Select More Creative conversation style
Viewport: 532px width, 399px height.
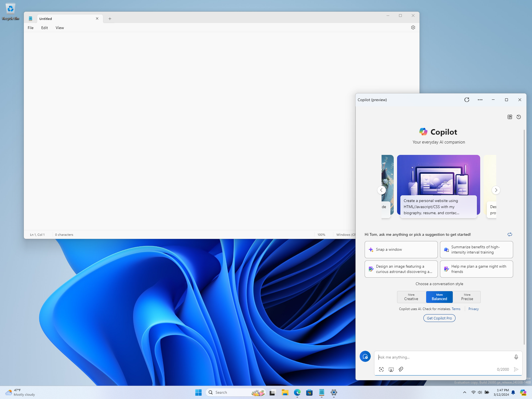click(411, 297)
